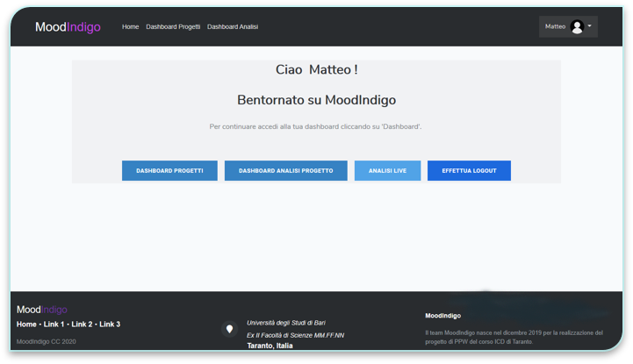
Task: Follow the footer Home link
Action: (x=26, y=325)
